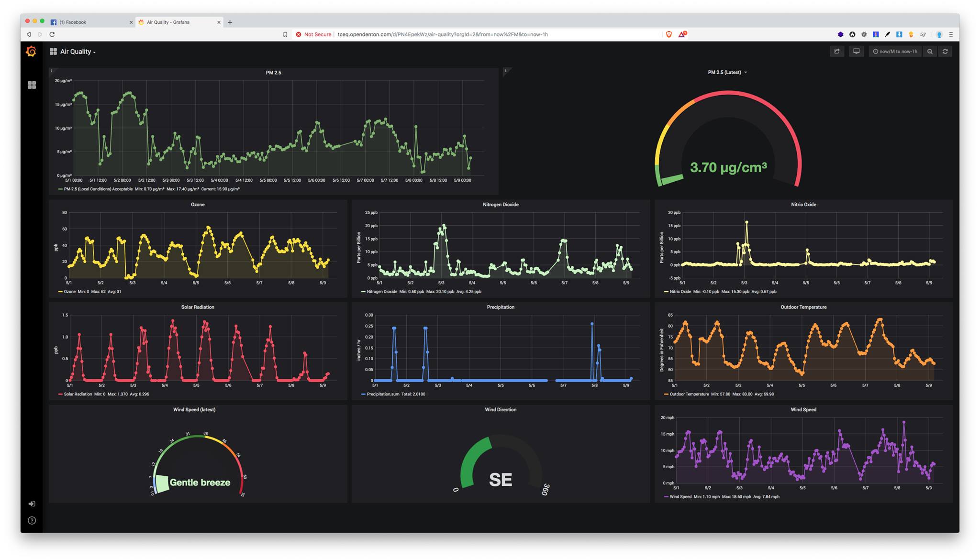980x560 pixels.
Task: Open the purple Wind Speed graph panel title
Action: 803,409
